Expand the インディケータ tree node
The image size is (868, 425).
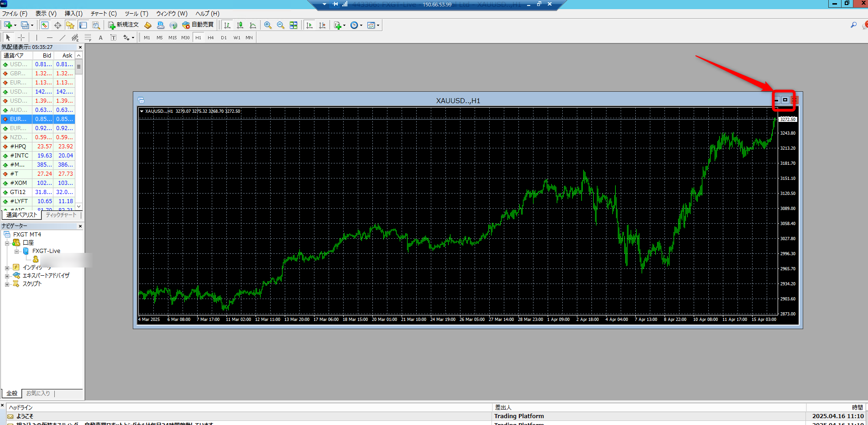(x=7, y=268)
